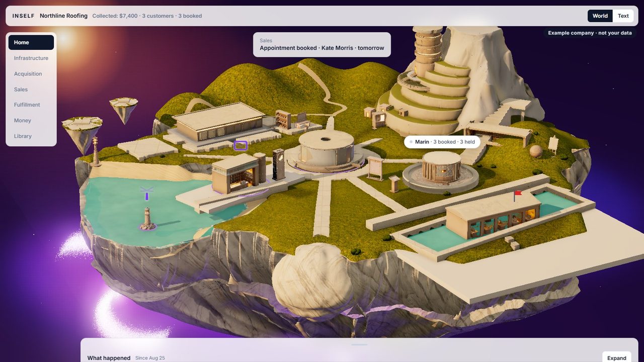Open the Home sidebar item
644x362 pixels.
(31, 42)
